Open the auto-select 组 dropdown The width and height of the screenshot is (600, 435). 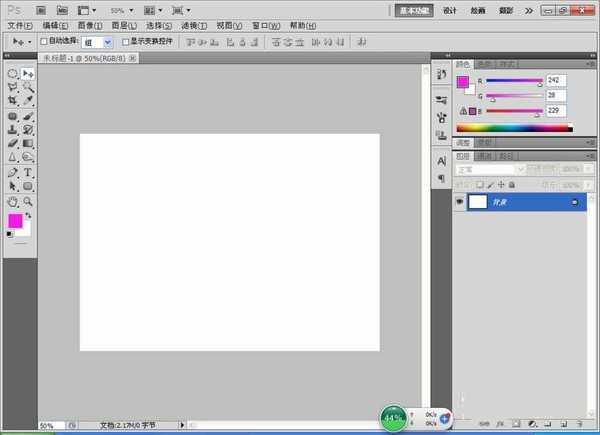point(98,42)
